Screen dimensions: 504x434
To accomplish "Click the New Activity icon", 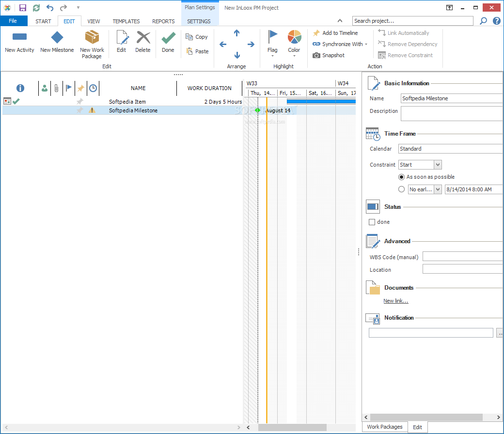I will click(x=19, y=37).
